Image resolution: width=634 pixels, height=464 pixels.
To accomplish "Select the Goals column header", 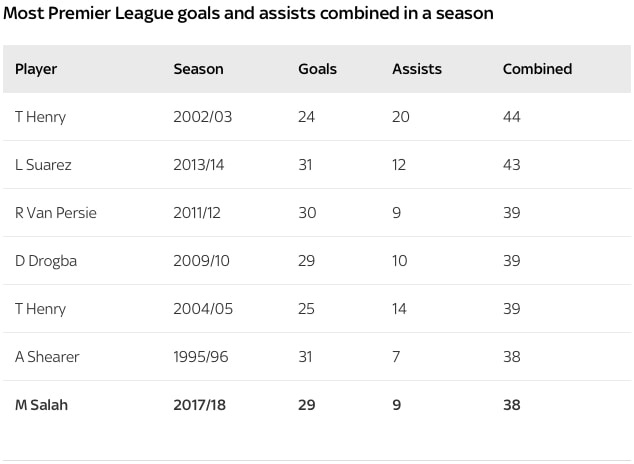I will [x=317, y=69].
